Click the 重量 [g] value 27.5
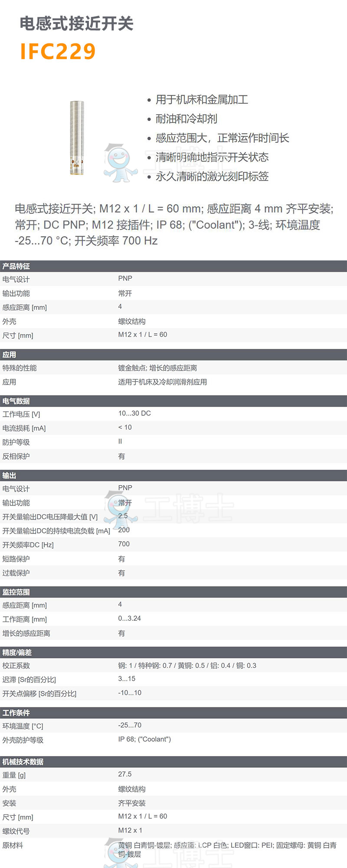The image size is (347, 868). (125, 774)
